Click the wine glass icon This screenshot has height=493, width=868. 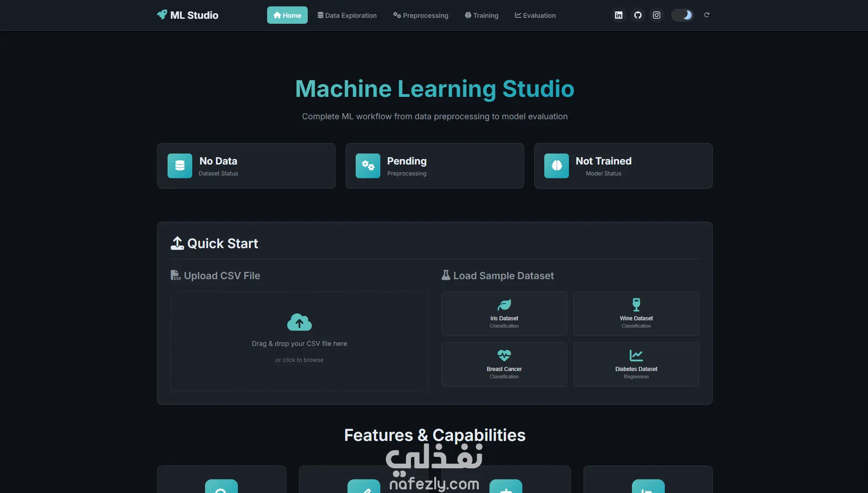[x=637, y=305]
